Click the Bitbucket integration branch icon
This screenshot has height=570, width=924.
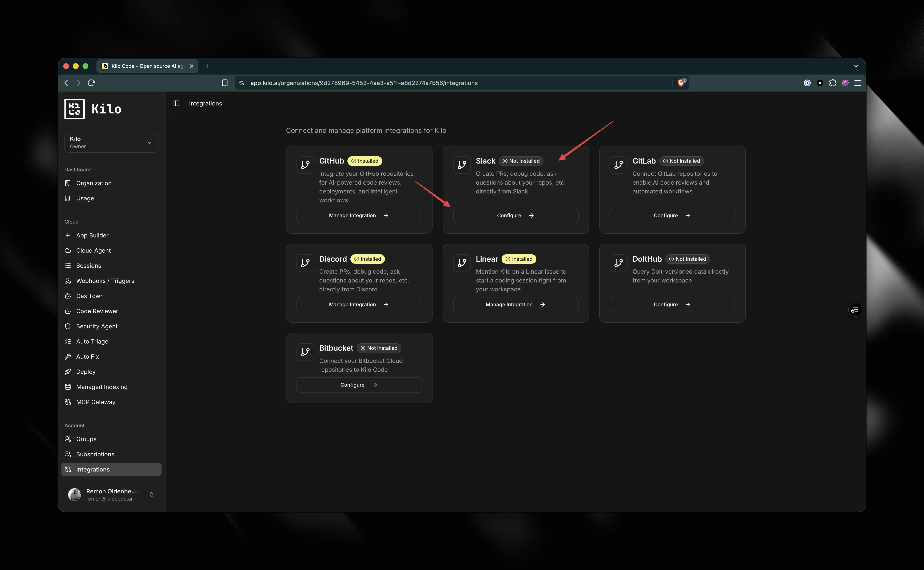[x=305, y=352]
